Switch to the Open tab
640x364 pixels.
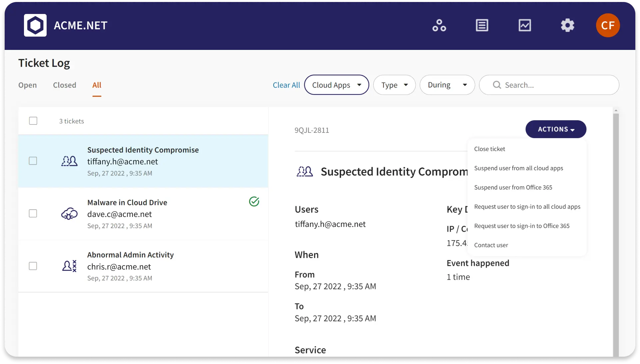point(27,85)
